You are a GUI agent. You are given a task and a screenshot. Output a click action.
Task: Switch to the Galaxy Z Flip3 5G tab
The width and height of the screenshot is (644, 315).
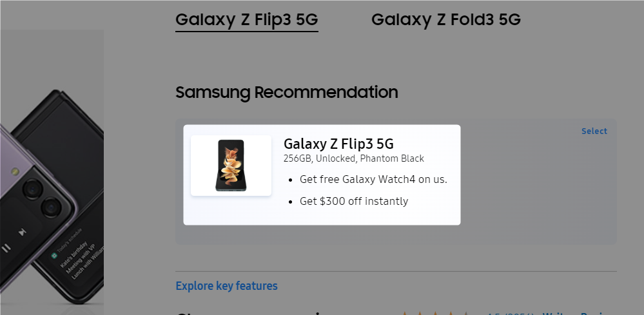(x=246, y=20)
